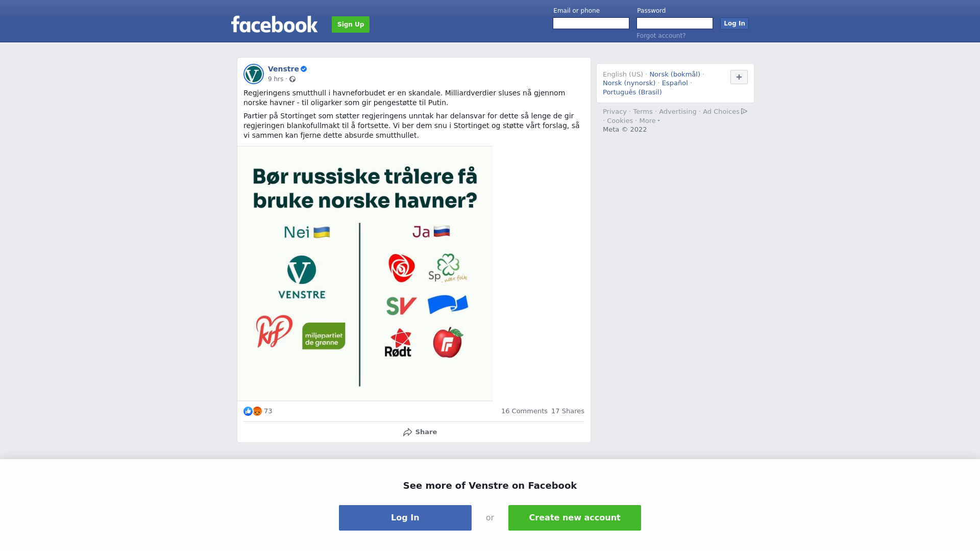Switch language to Norsk (bokmål)
The image size is (980, 551).
pos(675,74)
